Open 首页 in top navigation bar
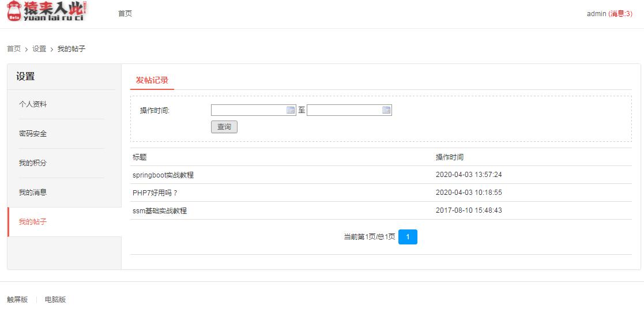This screenshot has width=644, height=309. click(x=125, y=14)
